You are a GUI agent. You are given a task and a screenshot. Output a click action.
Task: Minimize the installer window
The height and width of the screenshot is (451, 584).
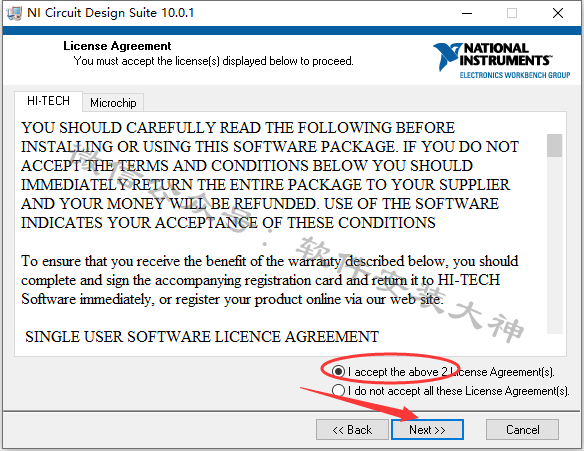(x=467, y=13)
